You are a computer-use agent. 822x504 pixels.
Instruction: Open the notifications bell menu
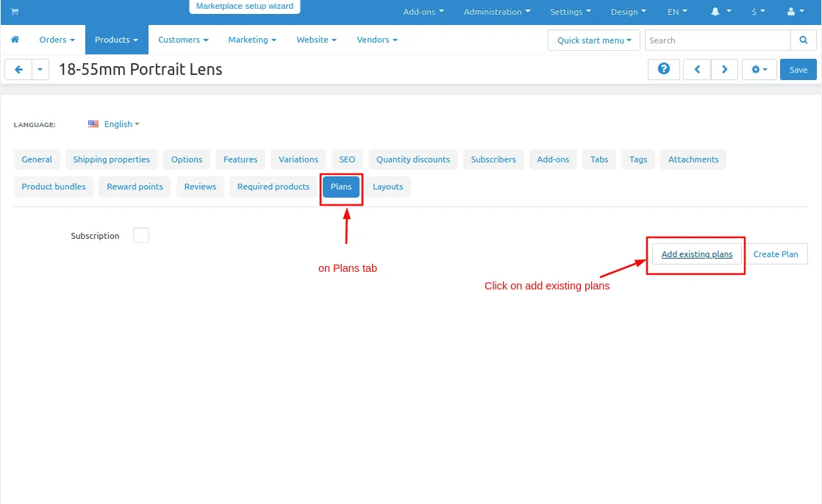point(721,12)
